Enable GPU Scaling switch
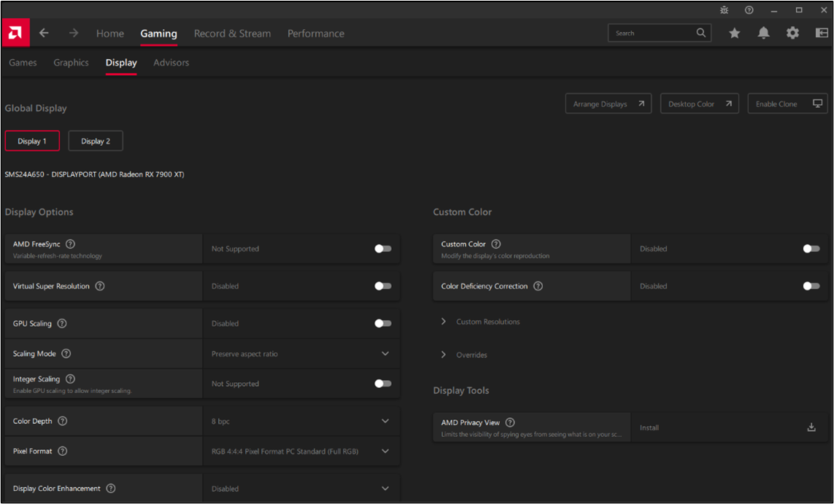This screenshot has height=504, width=834. click(x=383, y=323)
